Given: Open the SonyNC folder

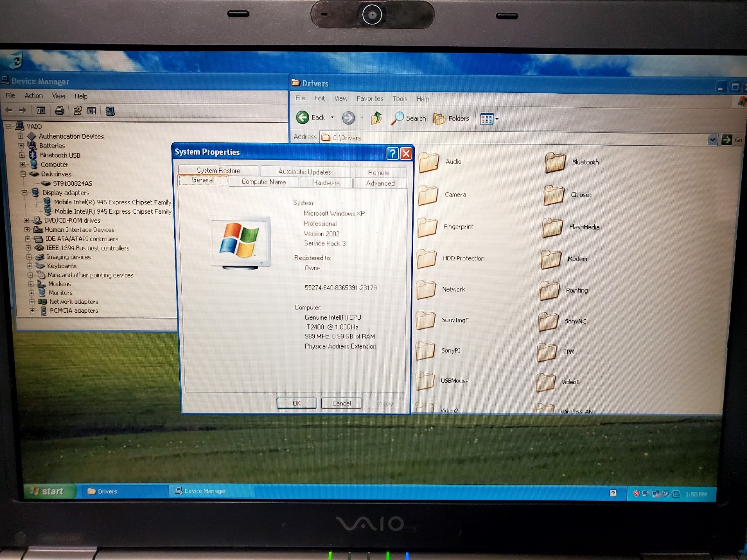Looking at the screenshot, I should 562,321.
